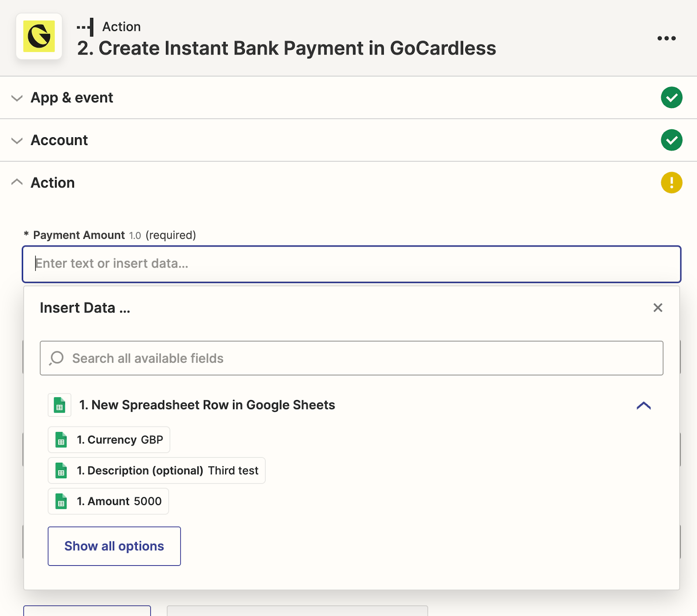Select the Amount 5000 field
This screenshot has height=616, width=697.
click(x=108, y=501)
